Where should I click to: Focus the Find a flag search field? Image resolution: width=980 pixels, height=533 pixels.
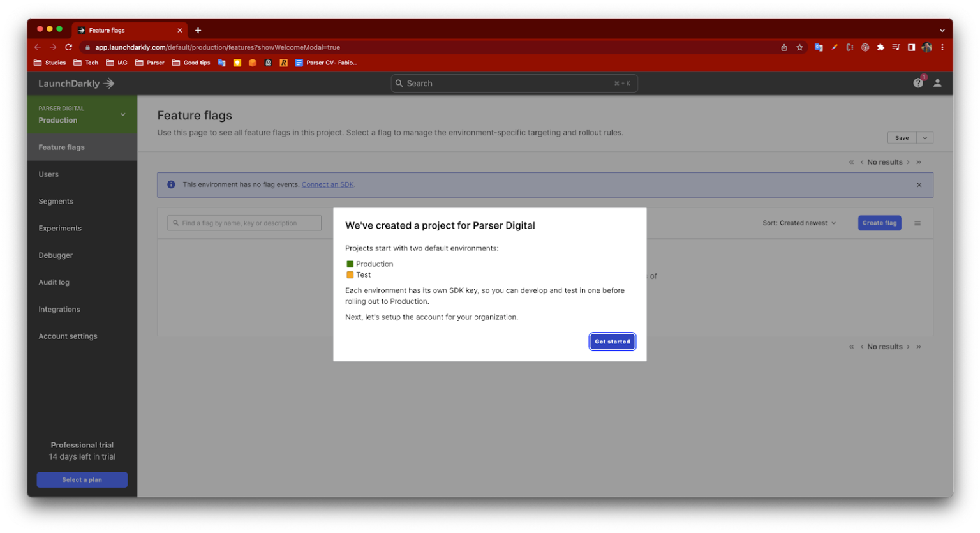[x=244, y=223]
